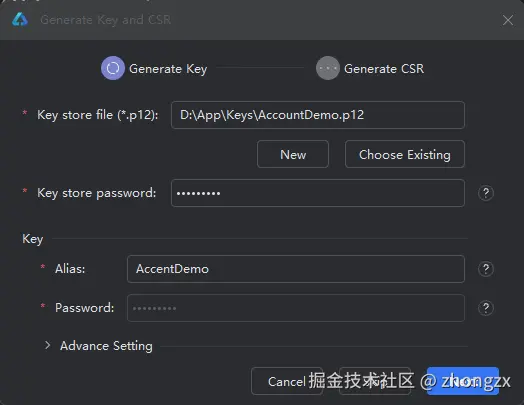Click the blue Next button

(463, 381)
